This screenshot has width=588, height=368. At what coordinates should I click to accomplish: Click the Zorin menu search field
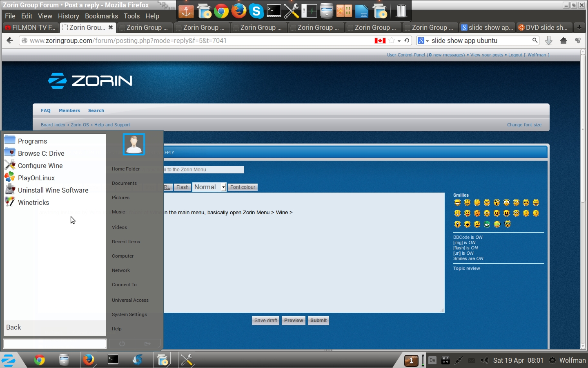tap(55, 344)
